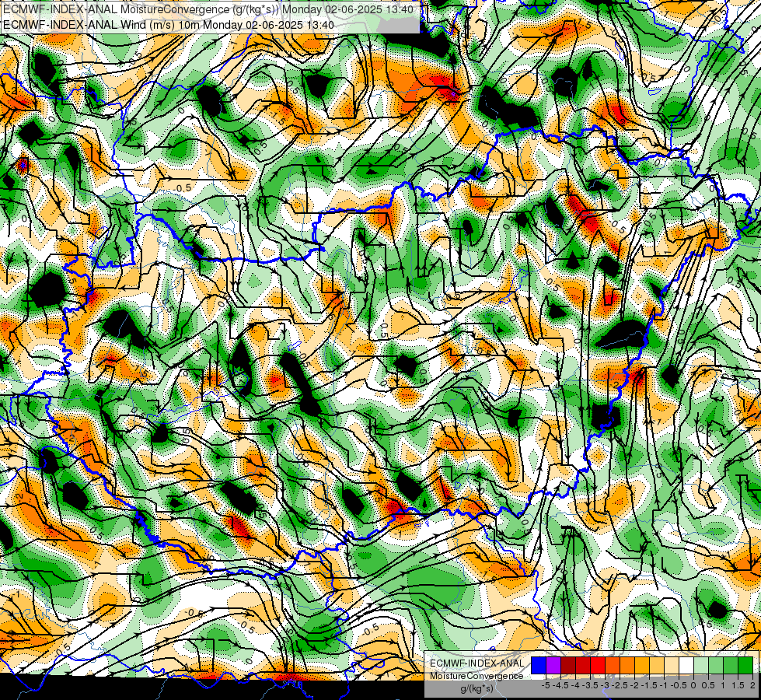Pick the orange swatch between -2.5 and -2
The height and width of the screenshot is (700, 761).
pyautogui.click(x=627, y=665)
